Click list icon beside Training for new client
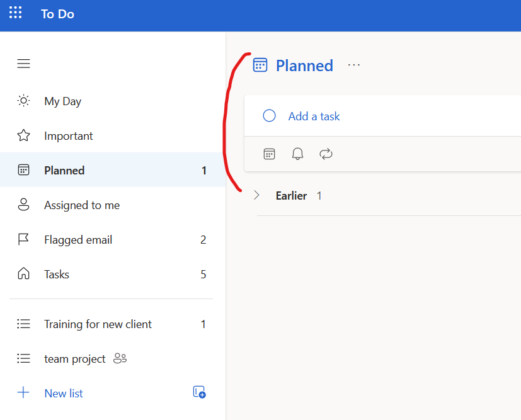521x420 pixels. coord(23,324)
